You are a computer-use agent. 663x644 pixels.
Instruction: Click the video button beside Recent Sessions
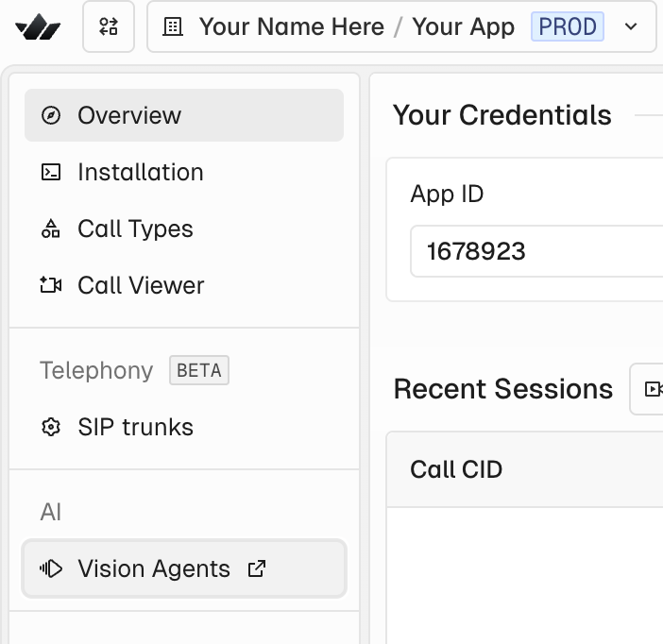pyautogui.click(x=647, y=389)
